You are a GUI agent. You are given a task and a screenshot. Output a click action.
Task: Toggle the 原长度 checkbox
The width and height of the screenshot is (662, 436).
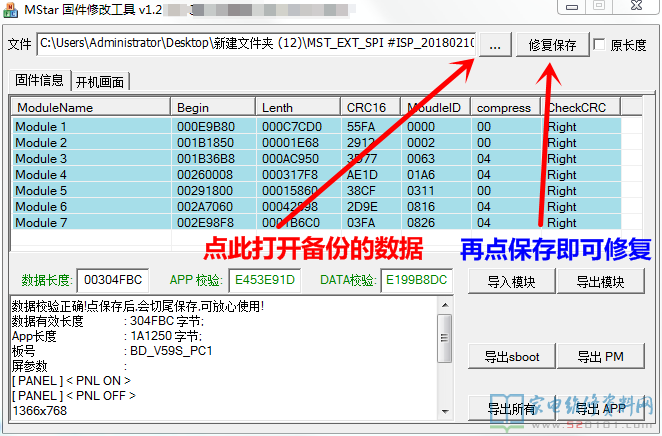coord(599,45)
